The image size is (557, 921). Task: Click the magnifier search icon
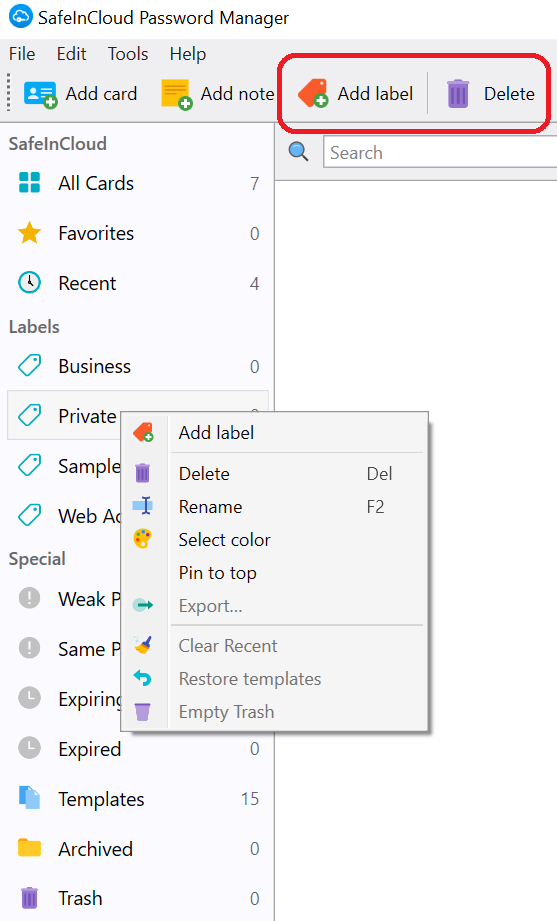[298, 152]
